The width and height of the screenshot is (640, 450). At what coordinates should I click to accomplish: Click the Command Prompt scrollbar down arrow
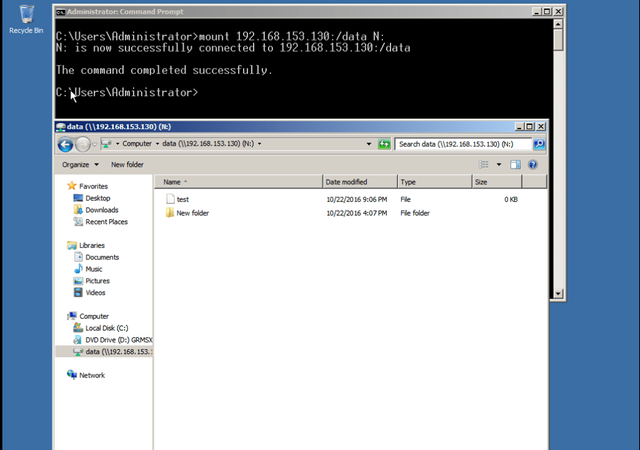pyautogui.click(x=558, y=294)
